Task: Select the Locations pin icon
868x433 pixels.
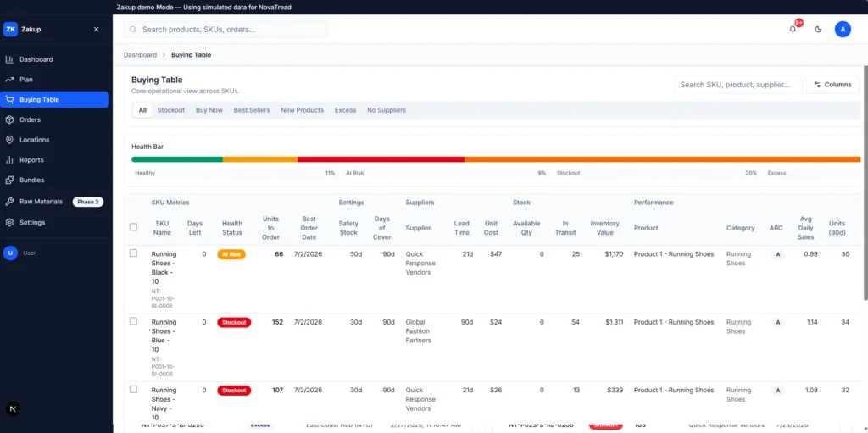Action: (x=9, y=140)
